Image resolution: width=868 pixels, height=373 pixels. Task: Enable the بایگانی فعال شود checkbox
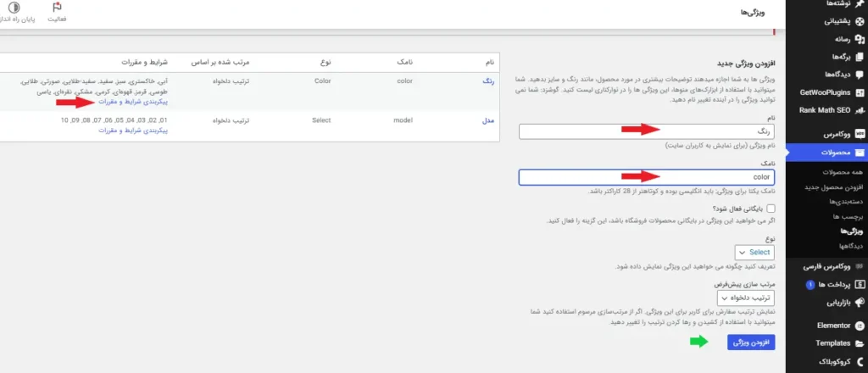[x=770, y=208]
